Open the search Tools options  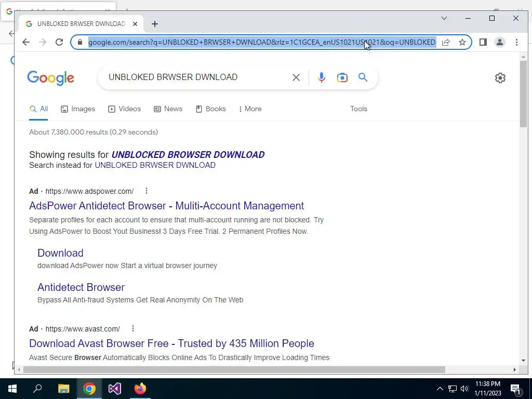358,109
